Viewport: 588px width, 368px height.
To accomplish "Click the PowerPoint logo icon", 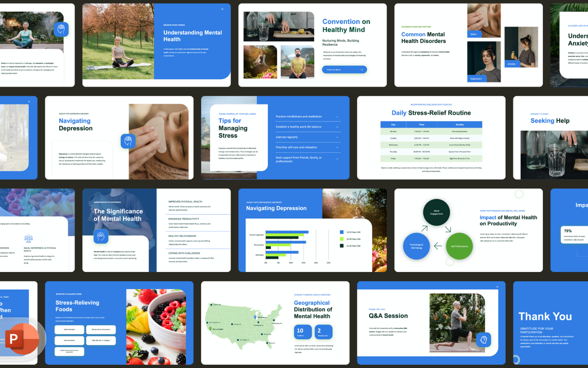I will [x=19, y=339].
